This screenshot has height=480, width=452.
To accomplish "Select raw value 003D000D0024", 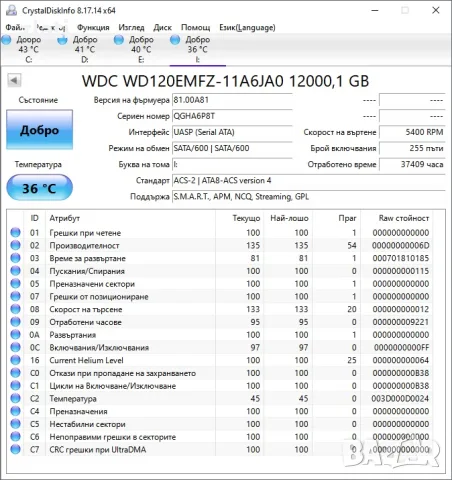I will tap(400, 398).
